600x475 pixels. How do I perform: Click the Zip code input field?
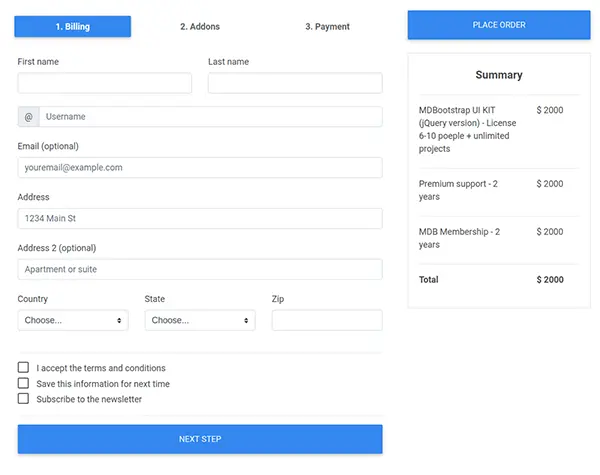pos(327,320)
